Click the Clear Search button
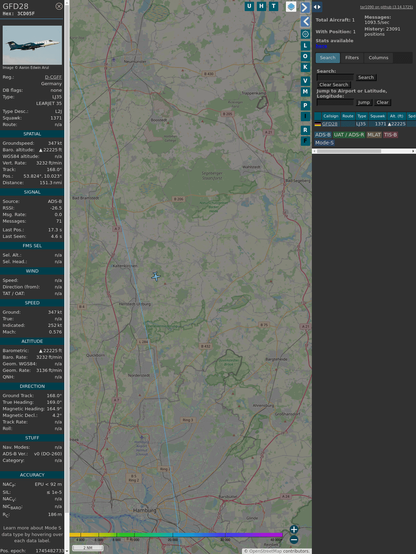This screenshot has width=416, height=554. click(x=334, y=84)
